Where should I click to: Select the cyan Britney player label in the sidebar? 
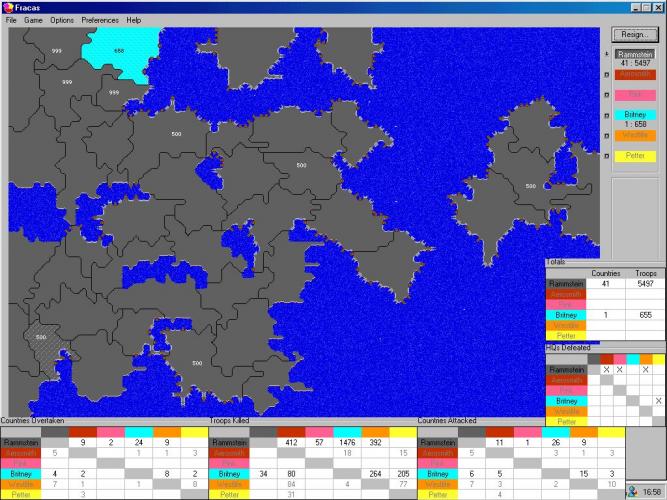pyautogui.click(x=635, y=114)
